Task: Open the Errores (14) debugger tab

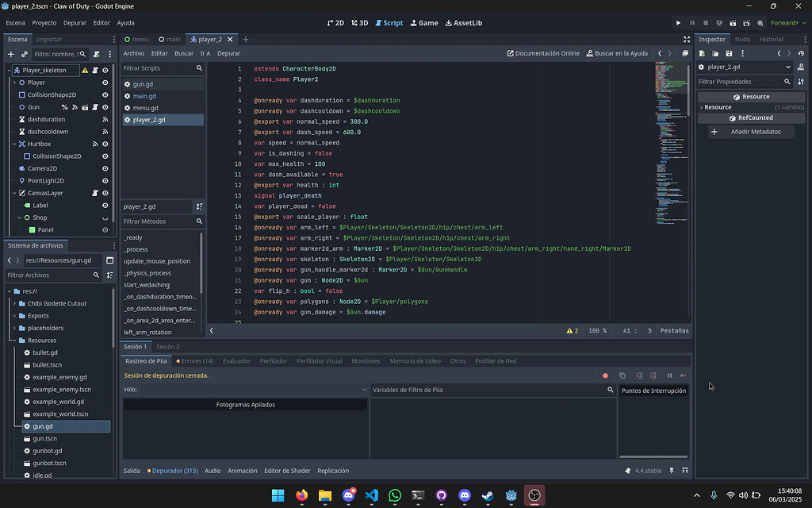Action: pyautogui.click(x=194, y=360)
